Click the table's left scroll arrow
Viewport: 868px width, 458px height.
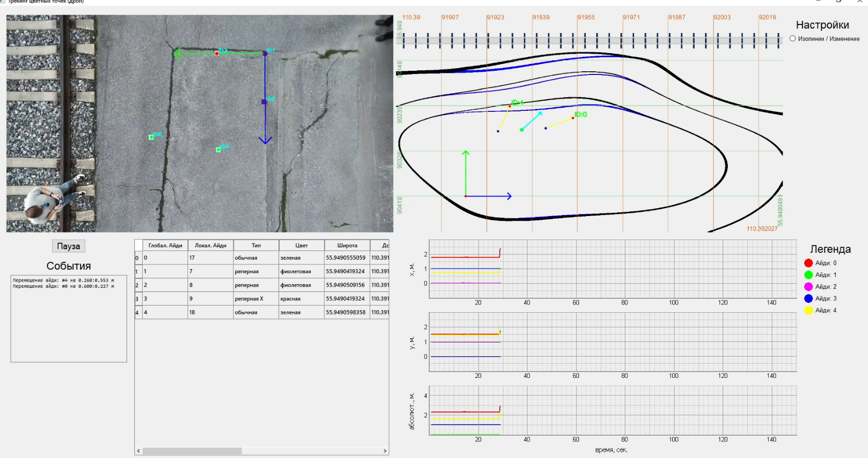tap(139, 451)
